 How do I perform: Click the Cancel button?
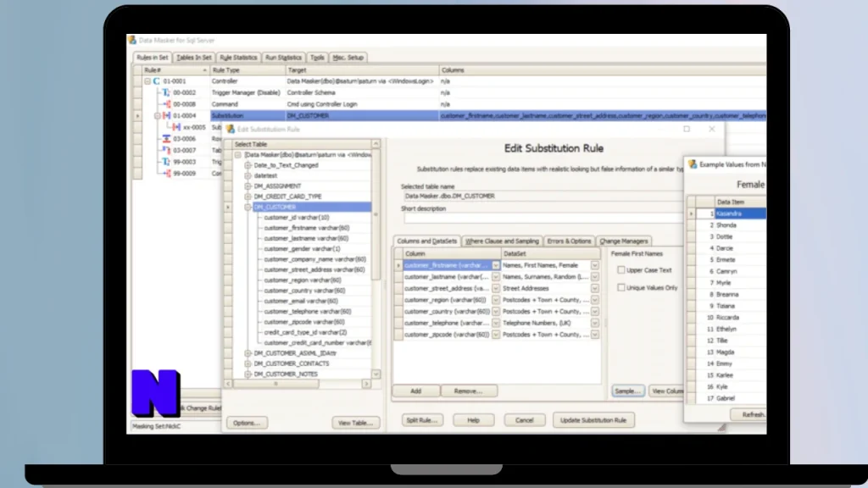click(x=524, y=420)
